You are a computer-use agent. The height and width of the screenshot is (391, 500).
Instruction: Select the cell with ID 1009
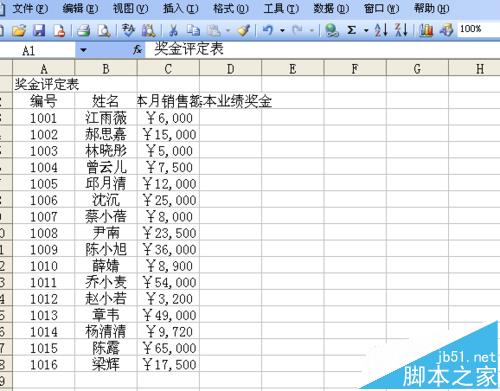tap(44, 249)
